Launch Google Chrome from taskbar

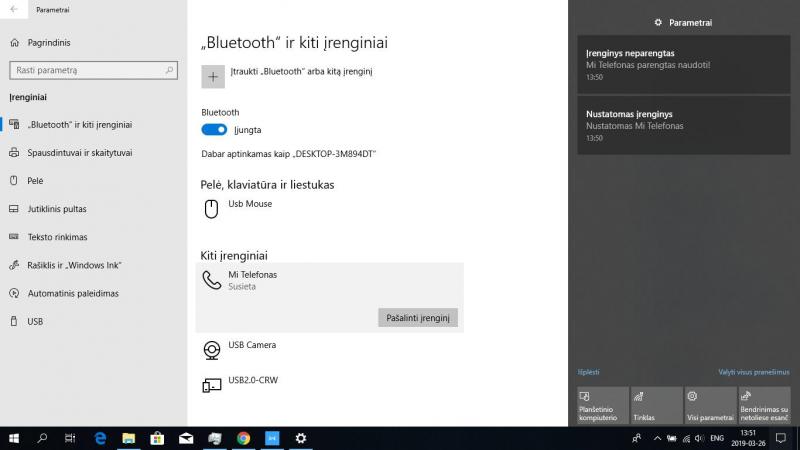(243, 438)
